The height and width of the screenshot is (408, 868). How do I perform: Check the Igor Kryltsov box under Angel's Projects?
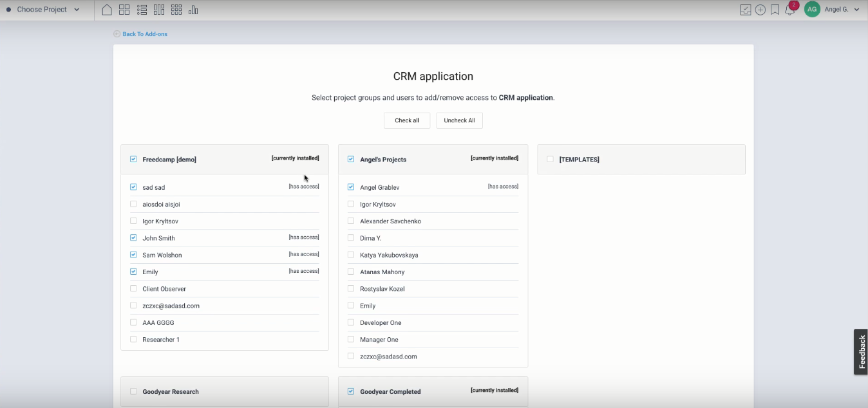click(x=351, y=204)
